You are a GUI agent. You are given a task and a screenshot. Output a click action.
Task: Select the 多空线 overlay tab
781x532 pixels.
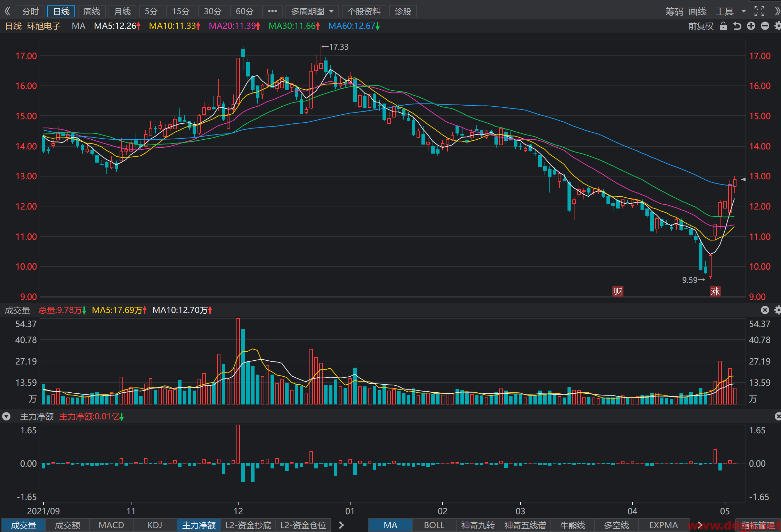(617, 525)
